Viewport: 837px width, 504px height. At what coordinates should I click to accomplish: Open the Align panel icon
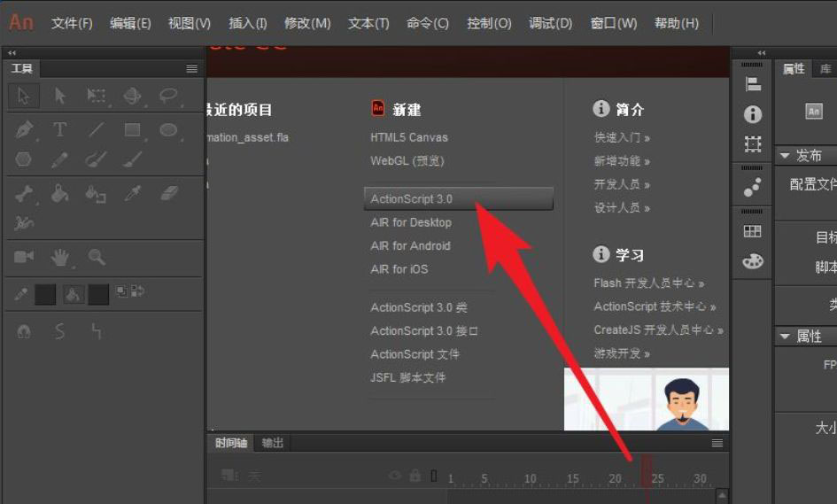753,84
